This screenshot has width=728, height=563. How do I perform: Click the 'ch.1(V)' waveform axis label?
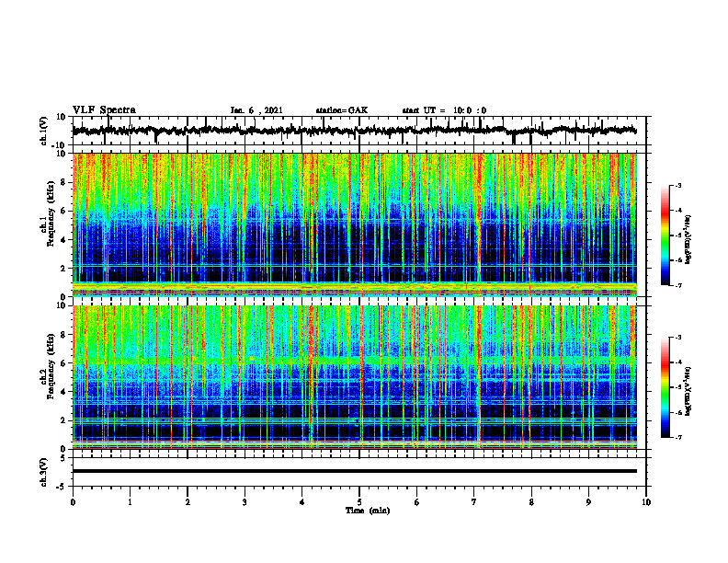[44, 131]
